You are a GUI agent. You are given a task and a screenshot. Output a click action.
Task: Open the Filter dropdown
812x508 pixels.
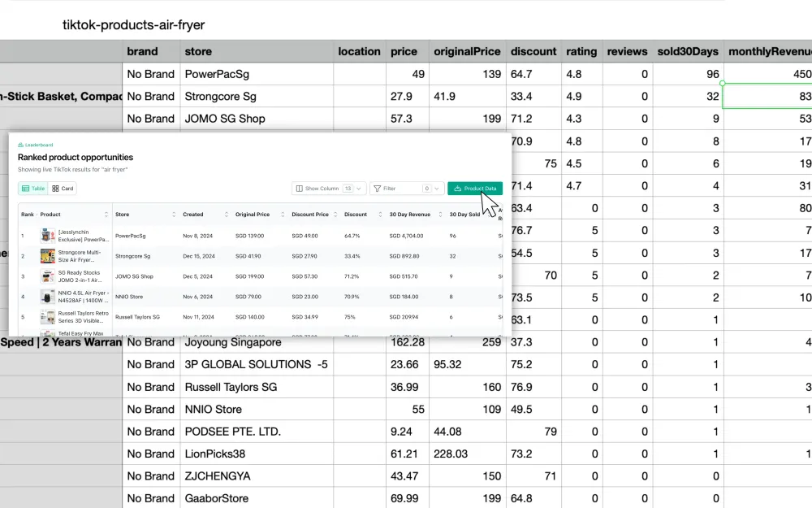coord(407,189)
